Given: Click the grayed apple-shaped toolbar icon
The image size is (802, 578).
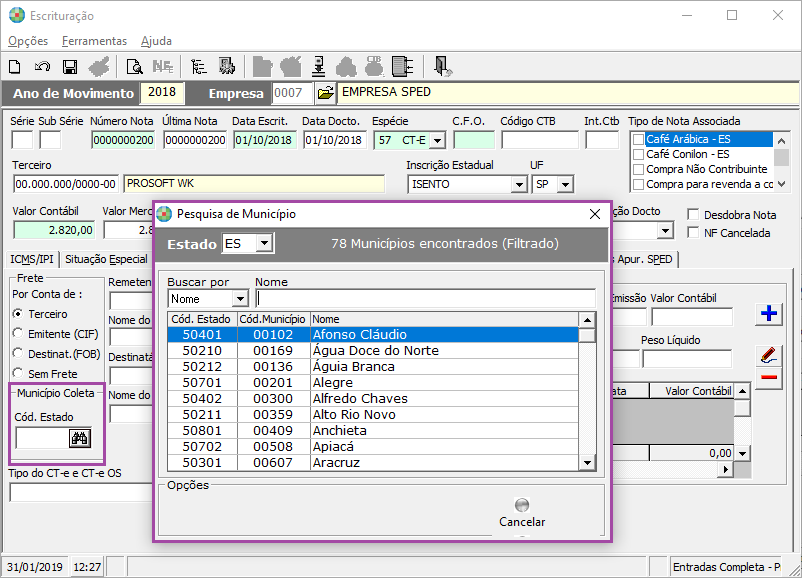Looking at the screenshot, I should pyautogui.click(x=291, y=67).
